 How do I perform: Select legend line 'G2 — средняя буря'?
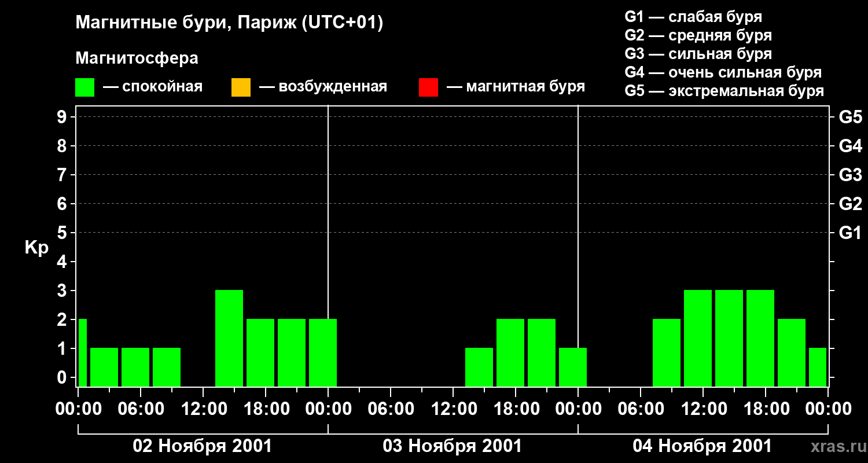(698, 35)
